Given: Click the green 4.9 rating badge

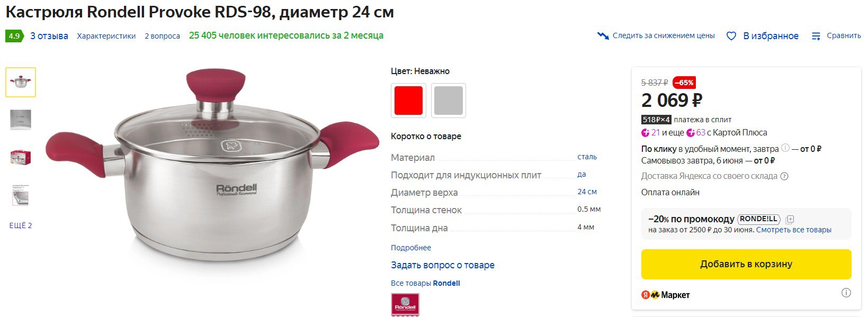Looking at the screenshot, I should click(x=14, y=36).
